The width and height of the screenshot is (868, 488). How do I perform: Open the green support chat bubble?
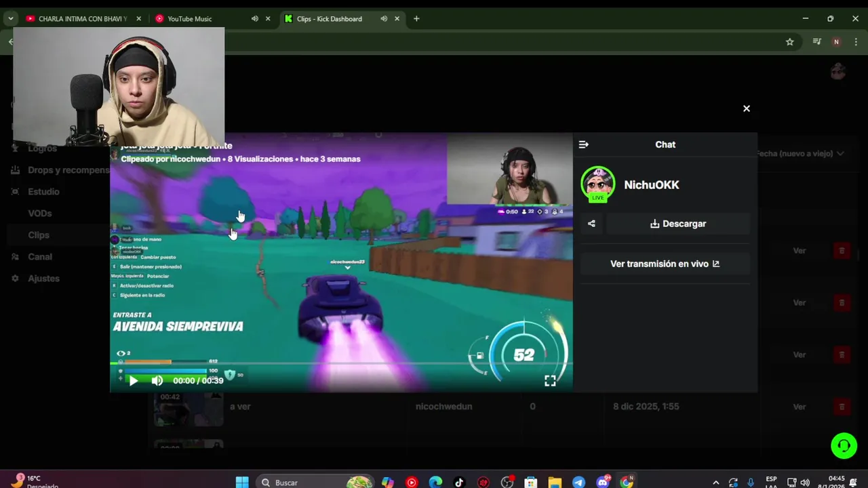pyautogui.click(x=844, y=445)
